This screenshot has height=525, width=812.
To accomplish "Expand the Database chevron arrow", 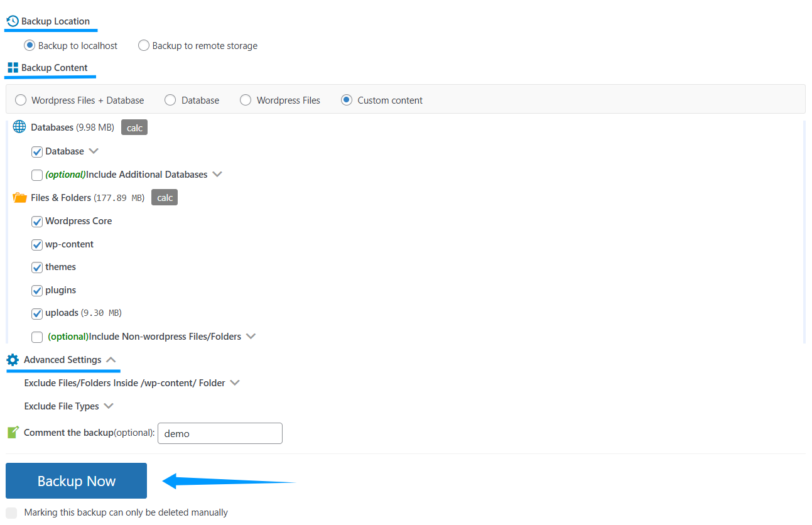I will (x=94, y=151).
